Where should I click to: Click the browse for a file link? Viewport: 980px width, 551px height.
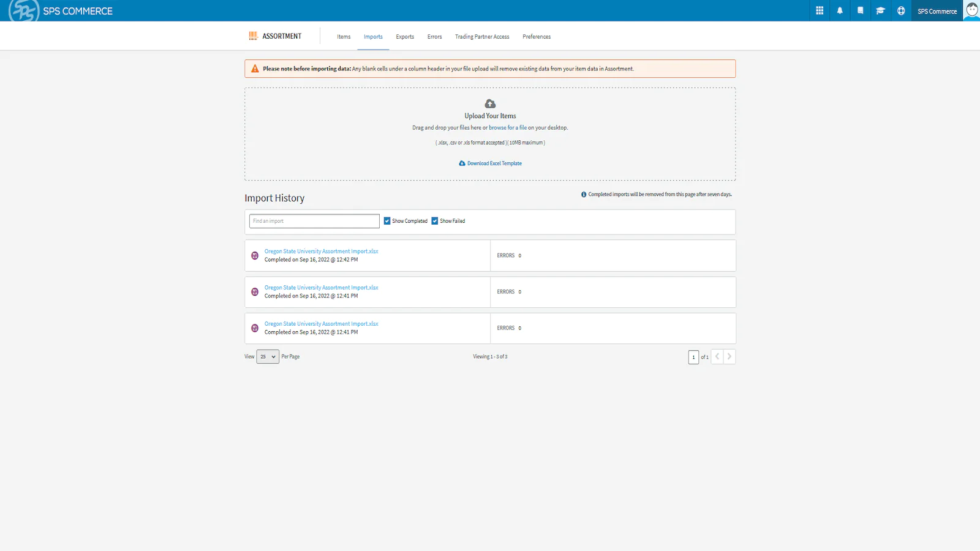[x=507, y=128]
